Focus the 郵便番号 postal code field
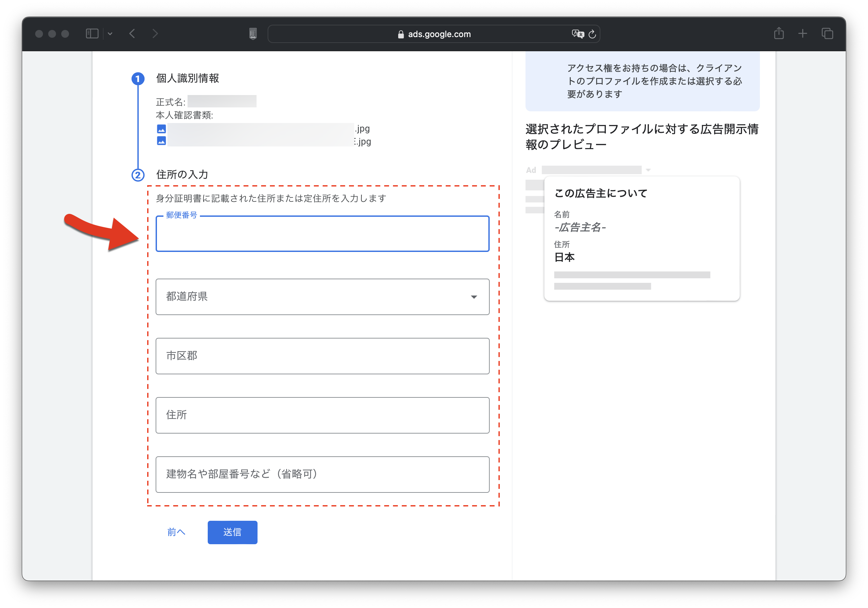Screen dimensions: 868x608 click(x=322, y=234)
